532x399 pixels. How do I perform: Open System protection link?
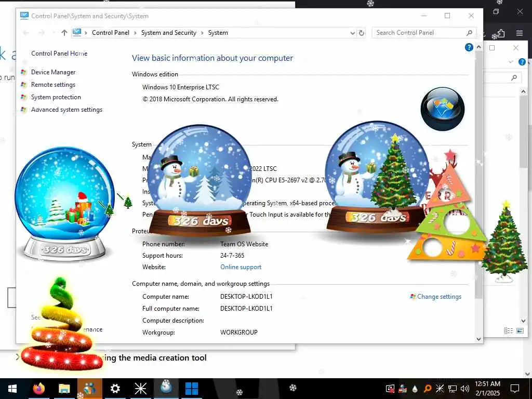point(56,97)
